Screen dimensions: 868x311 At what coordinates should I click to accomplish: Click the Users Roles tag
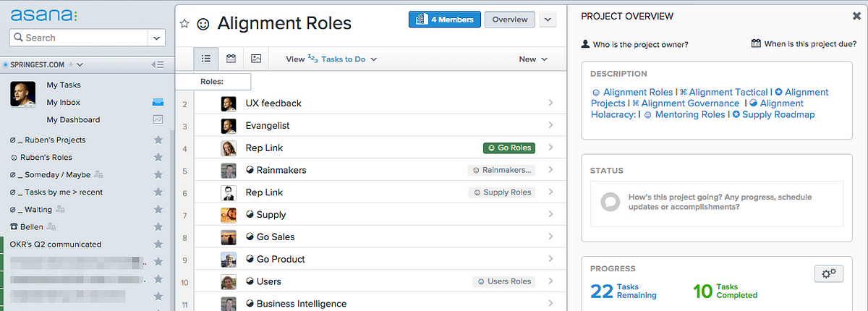pyautogui.click(x=504, y=281)
